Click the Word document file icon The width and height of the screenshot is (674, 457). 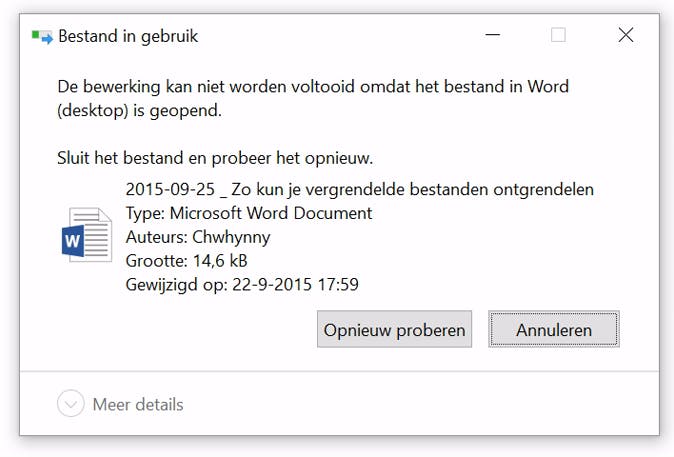[x=87, y=236]
